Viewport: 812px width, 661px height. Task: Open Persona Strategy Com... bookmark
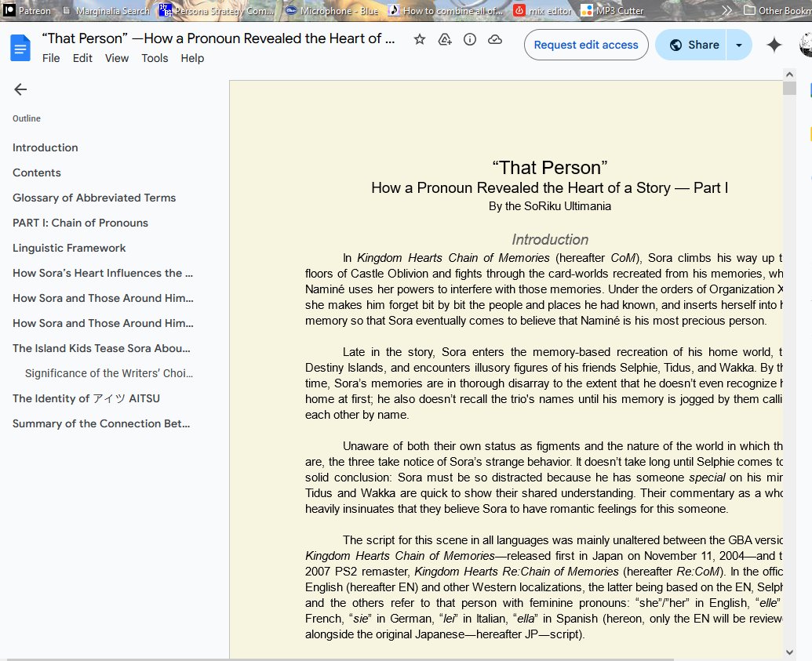pyautogui.click(x=217, y=10)
